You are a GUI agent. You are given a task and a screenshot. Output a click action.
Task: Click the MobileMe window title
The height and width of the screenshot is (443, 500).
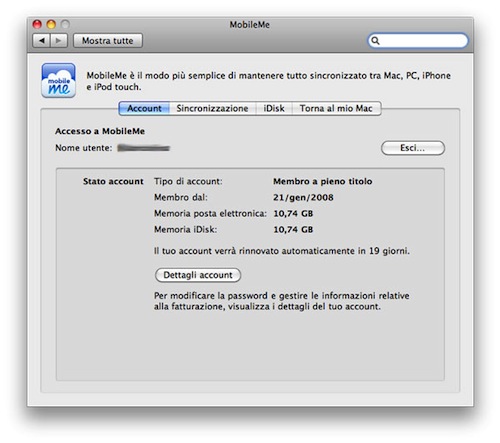(x=250, y=25)
